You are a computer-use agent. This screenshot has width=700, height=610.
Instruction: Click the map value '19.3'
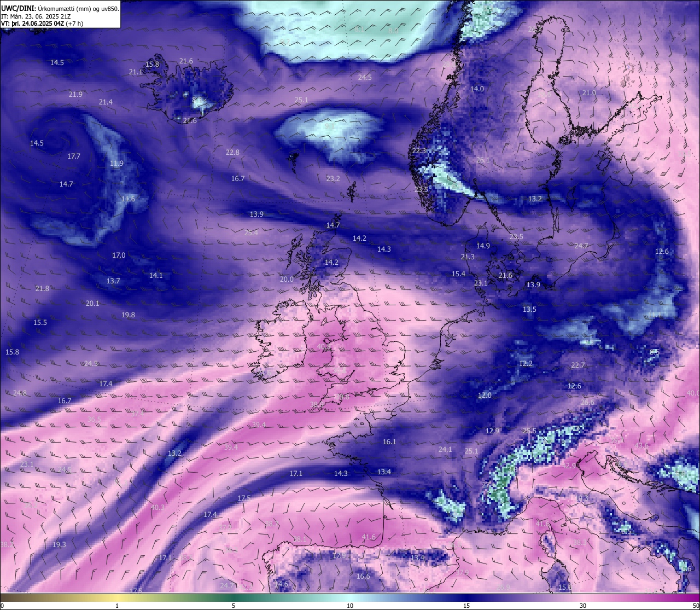[x=59, y=545]
